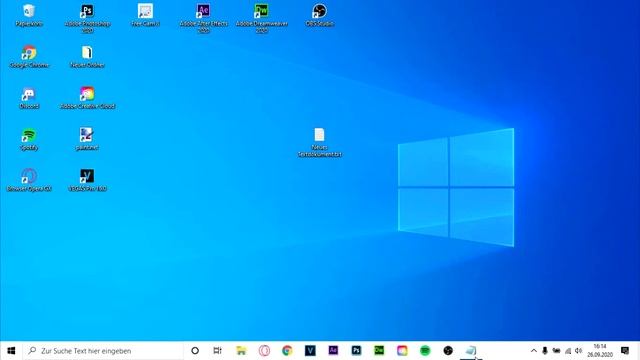The image size is (640, 360).
Task: Click the active app icon right of OBS in taskbar
Action: [471, 351]
